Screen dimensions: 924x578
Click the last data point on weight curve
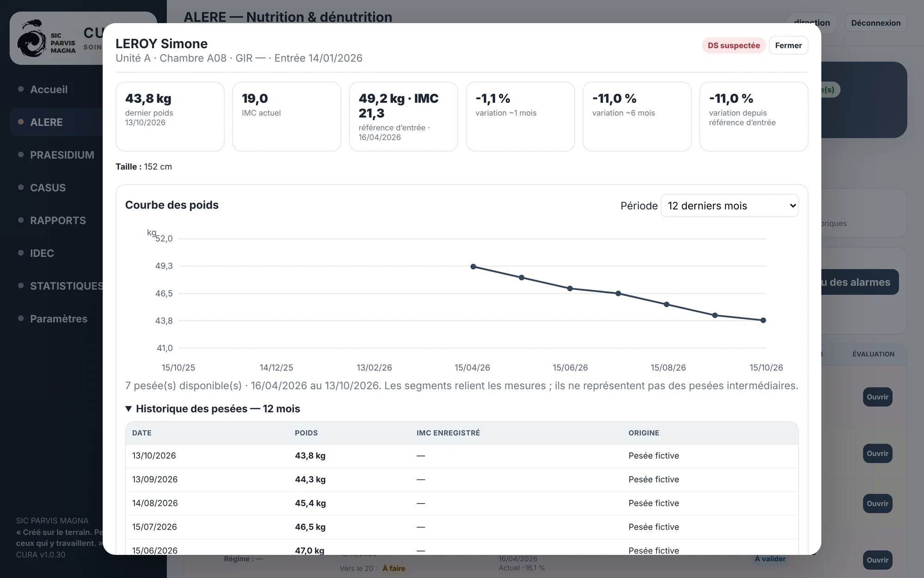(x=763, y=320)
